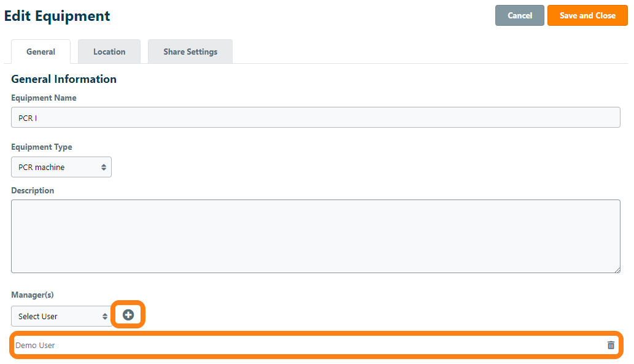Image resolution: width=634 pixels, height=364 pixels.
Task: Click the Description label
Action: pyautogui.click(x=33, y=190)
